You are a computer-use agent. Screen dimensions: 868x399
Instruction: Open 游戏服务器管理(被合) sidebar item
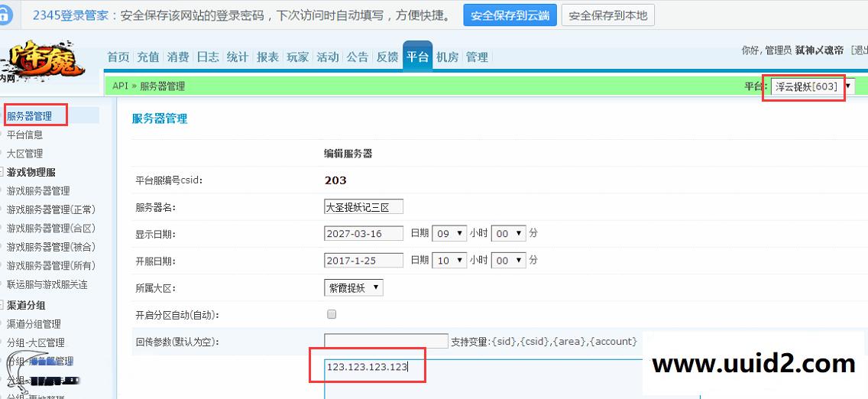coord(51,247)
